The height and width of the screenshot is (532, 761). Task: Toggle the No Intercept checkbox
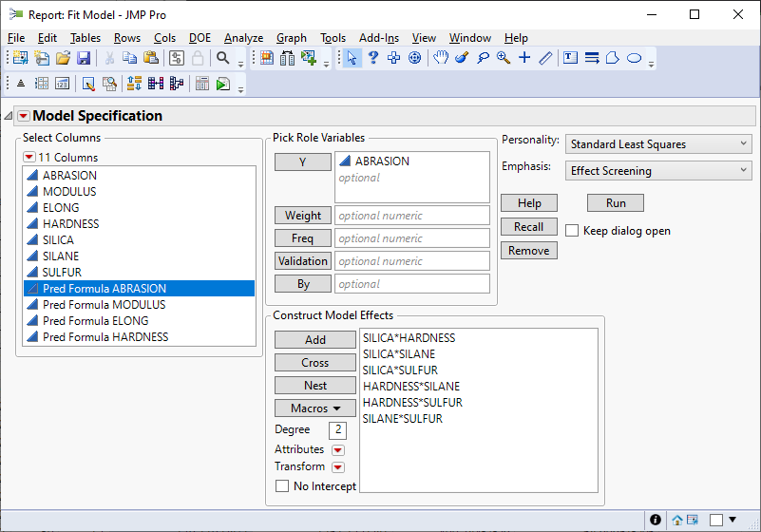[x=282, y=486]
